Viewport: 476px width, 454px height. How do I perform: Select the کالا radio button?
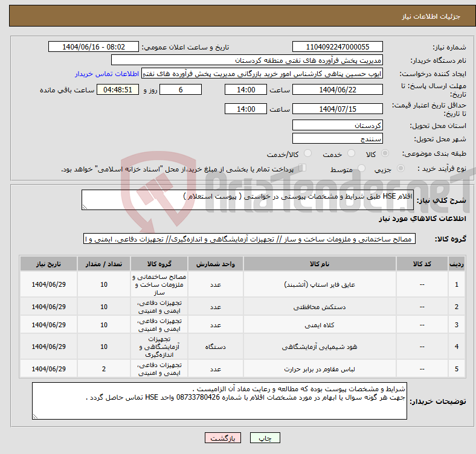[385, 153]
